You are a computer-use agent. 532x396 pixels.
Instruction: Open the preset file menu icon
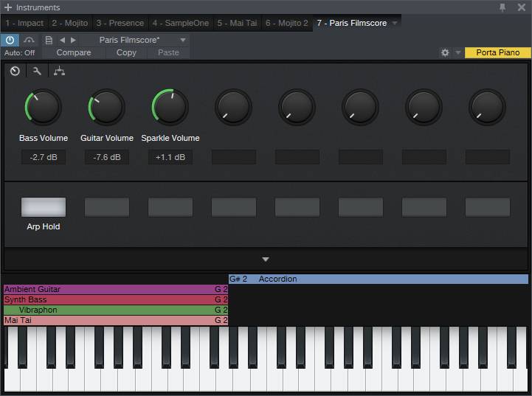[x=49, y=41]
